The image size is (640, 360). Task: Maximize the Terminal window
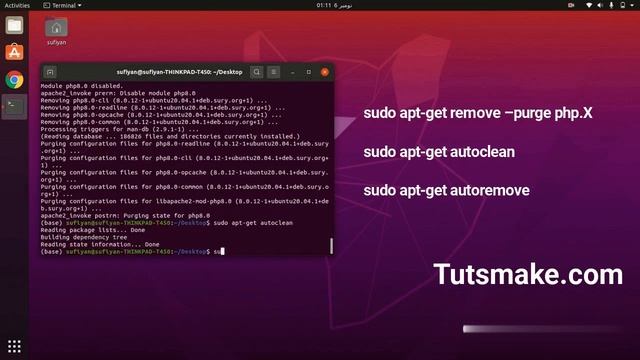click(x=309, y=72)
